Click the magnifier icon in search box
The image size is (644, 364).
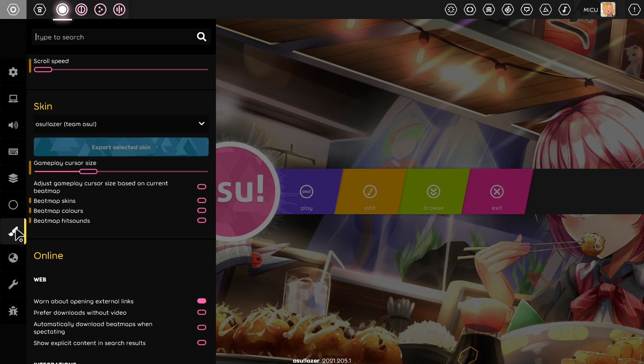(x=202, y=37)
